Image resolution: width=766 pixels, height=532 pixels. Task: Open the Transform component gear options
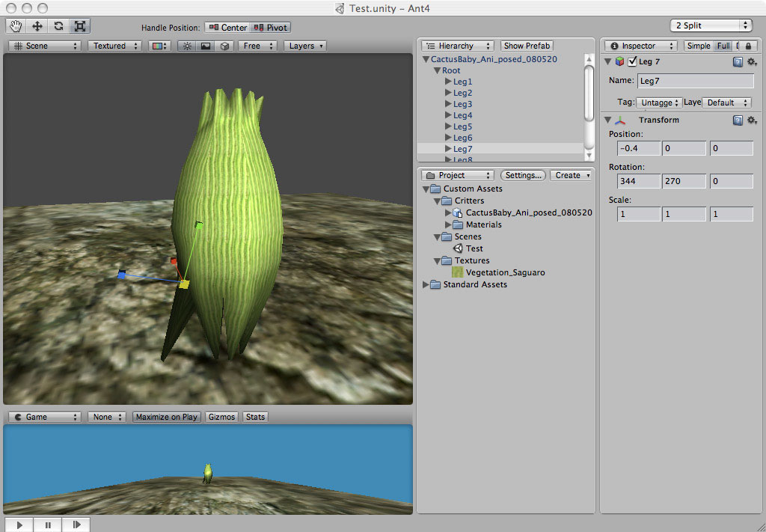point(751,120)
